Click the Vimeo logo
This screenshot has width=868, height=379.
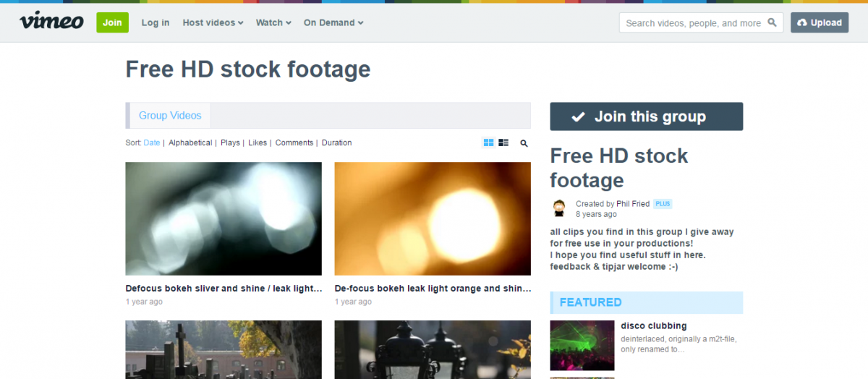point(51,21)
